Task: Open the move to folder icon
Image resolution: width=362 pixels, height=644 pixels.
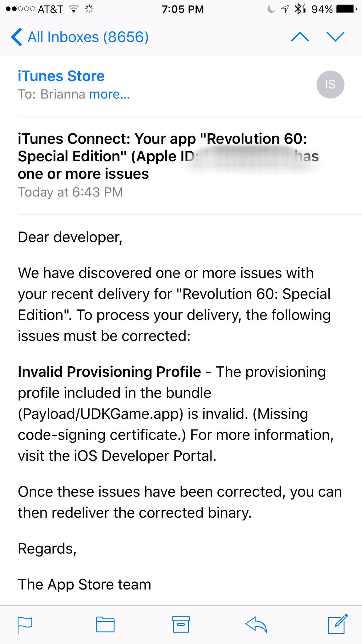Action: (x=105, y=624)
